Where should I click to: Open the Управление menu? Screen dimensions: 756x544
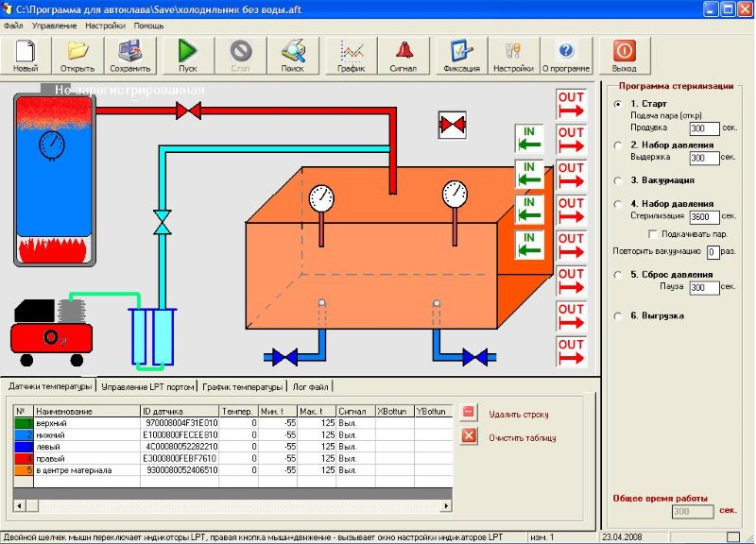click(x=54, y=25)
